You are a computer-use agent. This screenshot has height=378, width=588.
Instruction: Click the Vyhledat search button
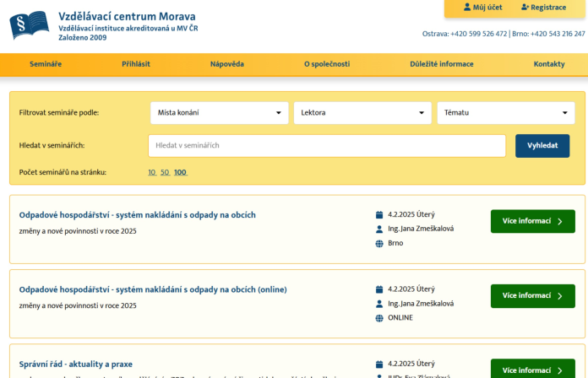point(542,146)
